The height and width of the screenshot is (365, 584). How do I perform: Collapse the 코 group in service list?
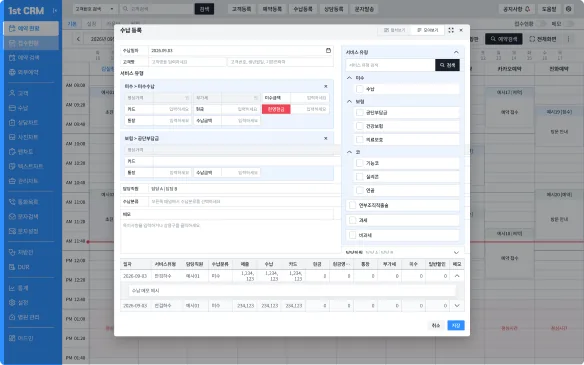click(x=349, y=152)
